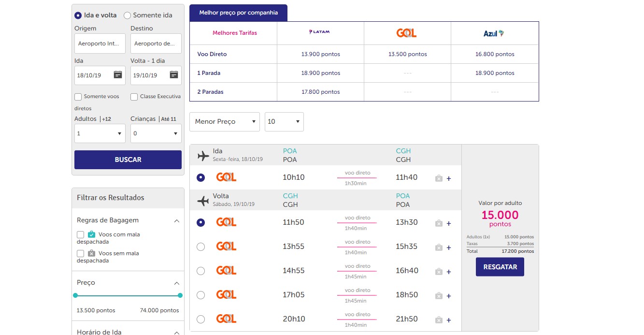Screen dimensions: 644x335
Task: Select the 13h55 return flight radio
Action: click(x=201, y=247)
